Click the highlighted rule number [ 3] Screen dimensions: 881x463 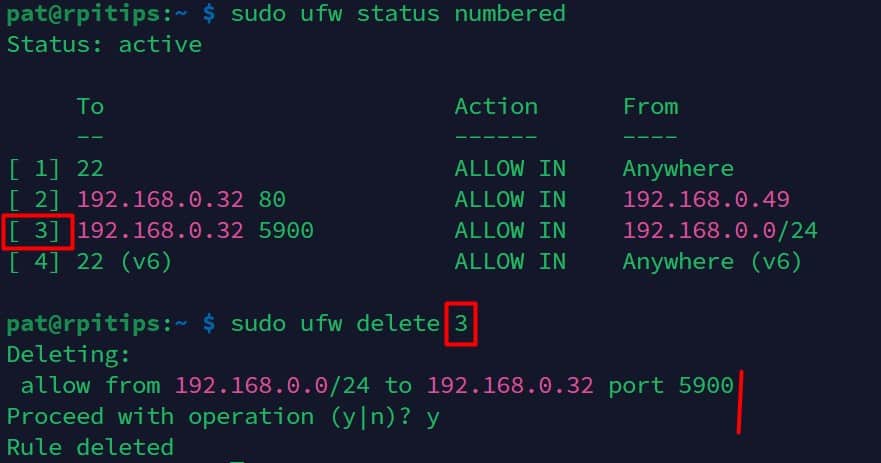click(x=37, y=231)
